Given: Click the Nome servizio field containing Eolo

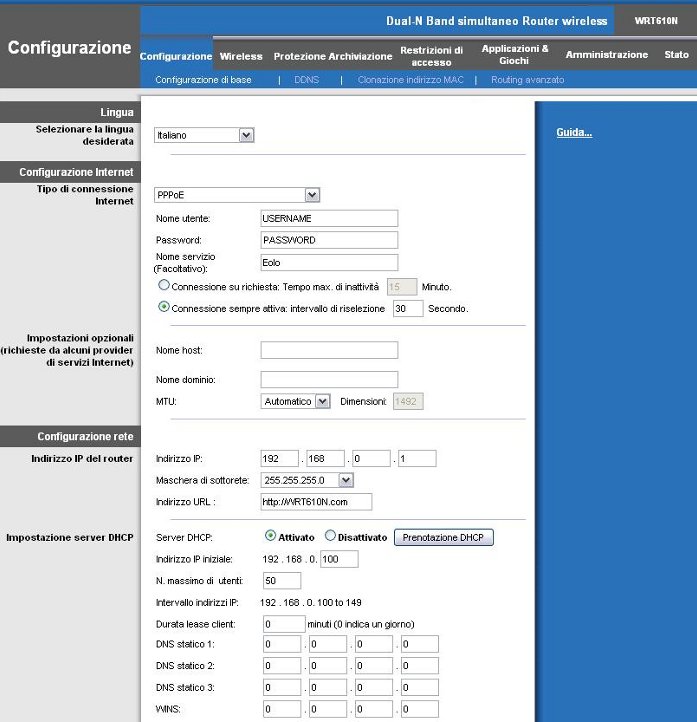Looking at the screenshot, I should 329,262.
